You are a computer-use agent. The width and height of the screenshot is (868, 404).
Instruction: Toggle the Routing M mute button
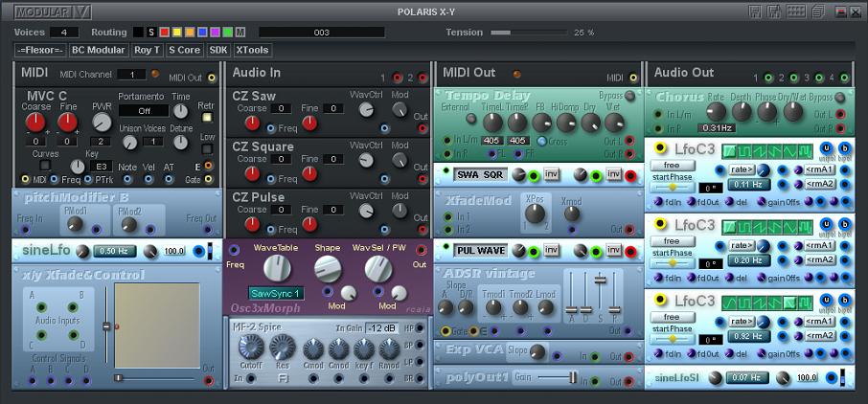pos(240,33)
